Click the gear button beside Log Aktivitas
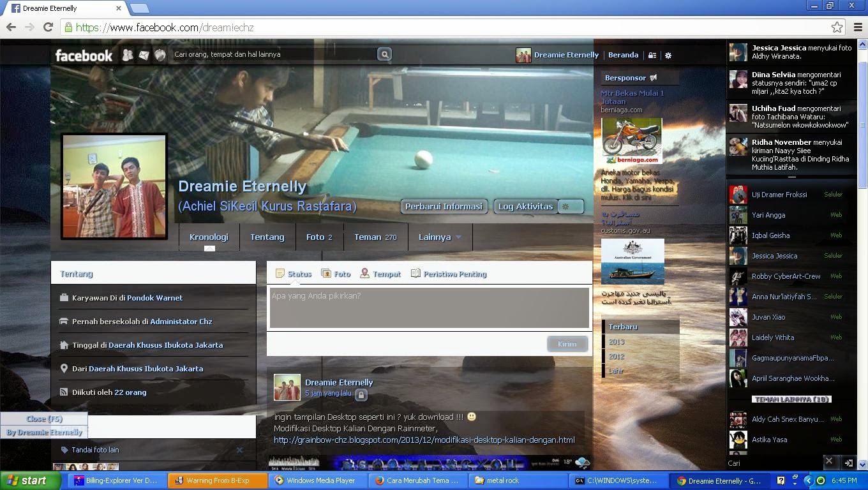The image size is (868, 490). click(571, 207)
